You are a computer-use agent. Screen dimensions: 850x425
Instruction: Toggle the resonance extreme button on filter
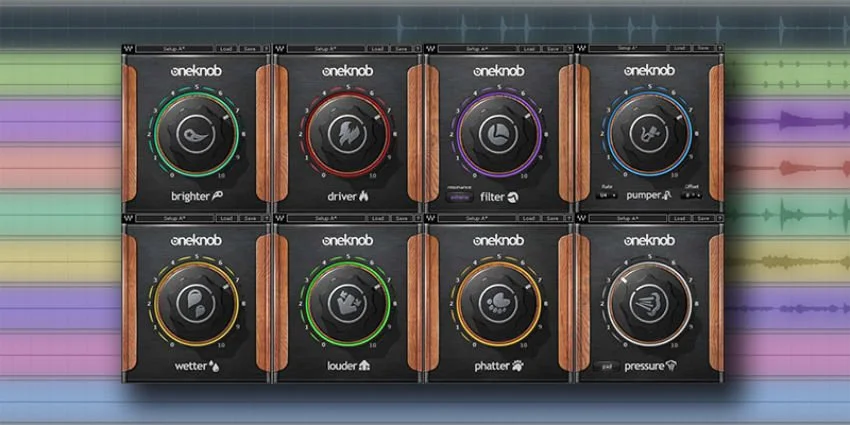click(x=459, y=197)
